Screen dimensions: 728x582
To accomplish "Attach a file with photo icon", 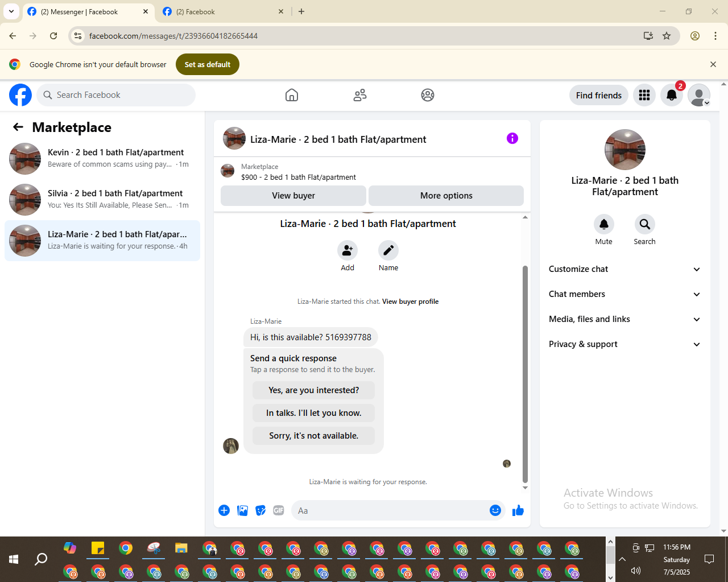I will tap(242, 510).
